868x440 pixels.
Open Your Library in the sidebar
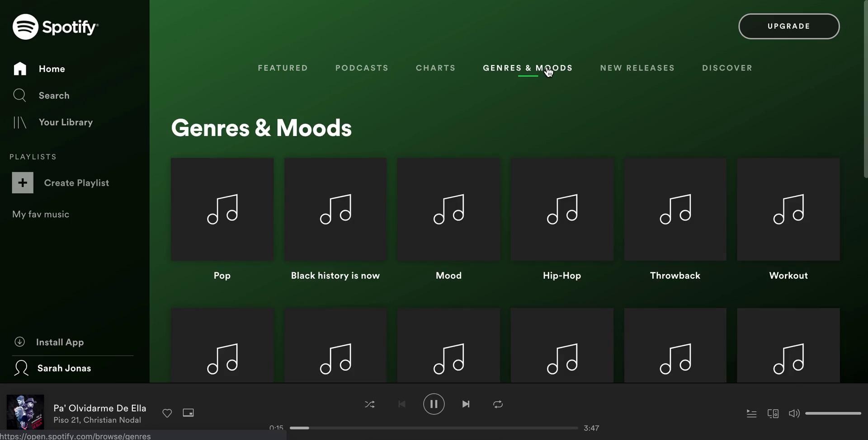[x=53, y=122]
